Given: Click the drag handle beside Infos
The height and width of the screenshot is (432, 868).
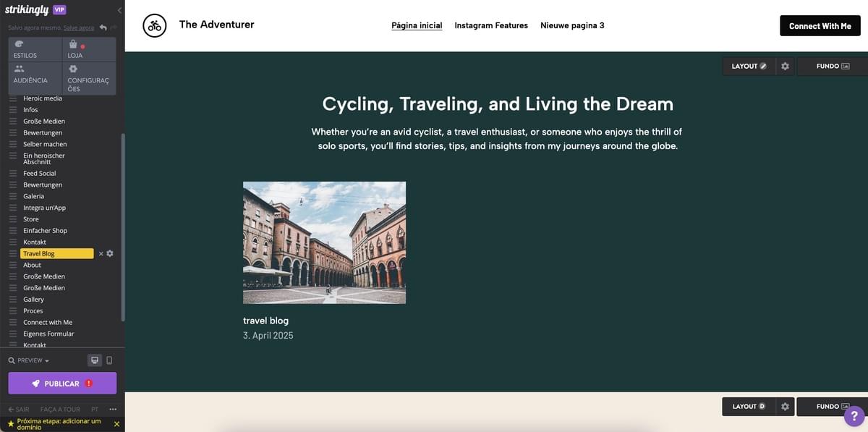Looking at the screenshot, I should pos(13,110).
